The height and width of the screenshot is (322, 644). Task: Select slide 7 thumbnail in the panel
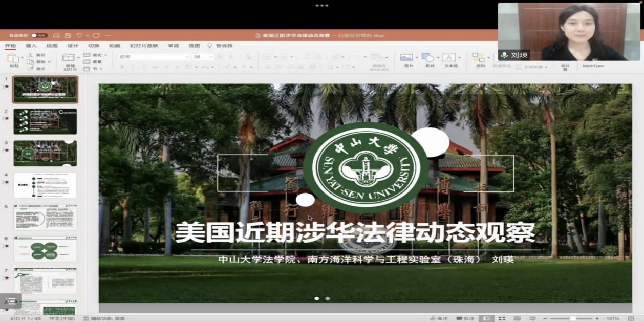45,281
